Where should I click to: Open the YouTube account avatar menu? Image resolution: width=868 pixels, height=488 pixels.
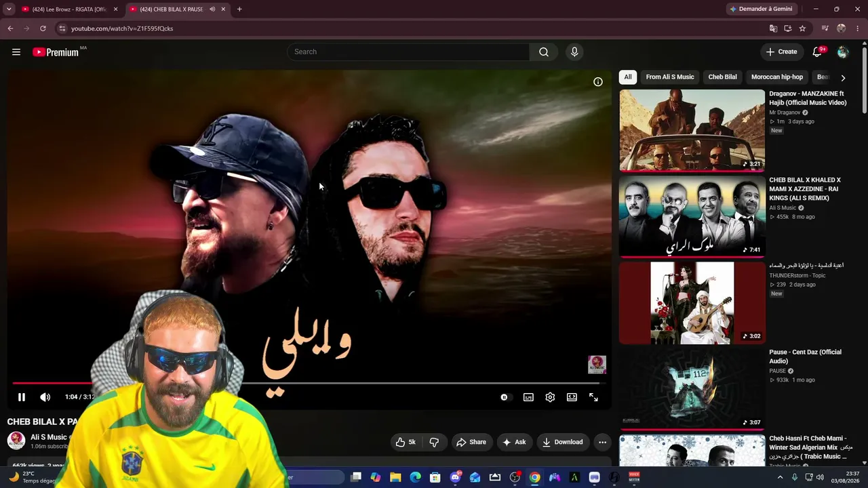(843, 52)
